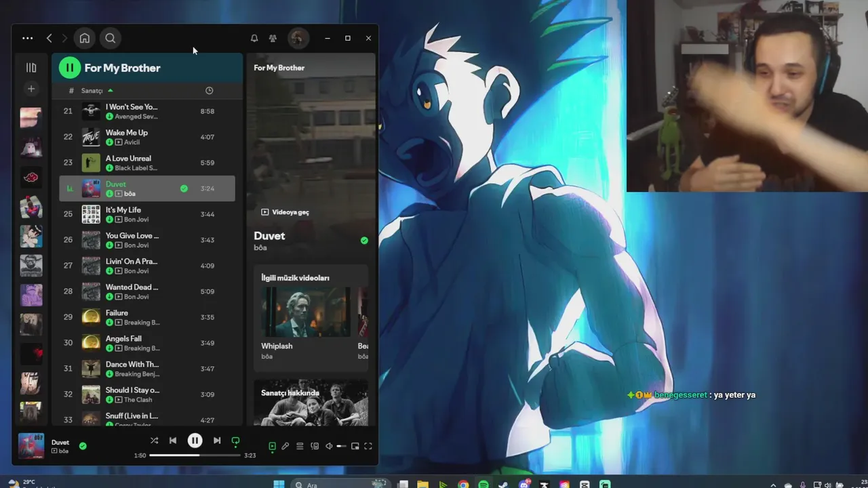Toggle liked check in player bar

click(83, 446)
